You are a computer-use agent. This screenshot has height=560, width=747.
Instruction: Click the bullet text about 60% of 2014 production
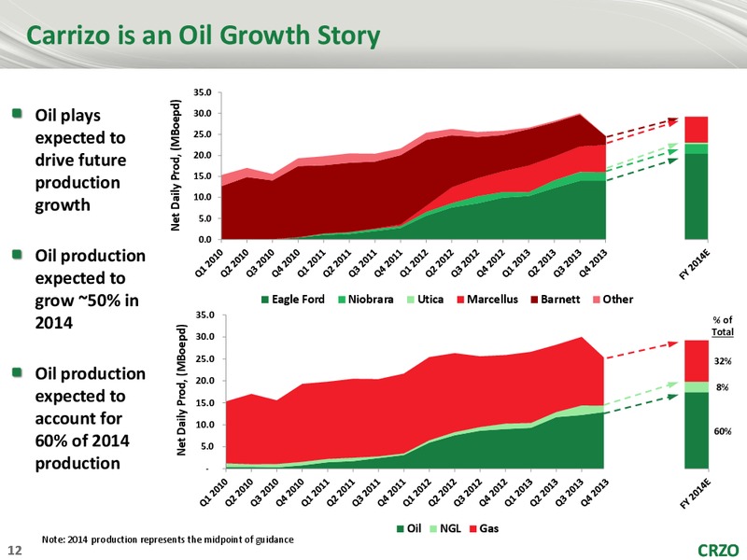click(91, 418)
